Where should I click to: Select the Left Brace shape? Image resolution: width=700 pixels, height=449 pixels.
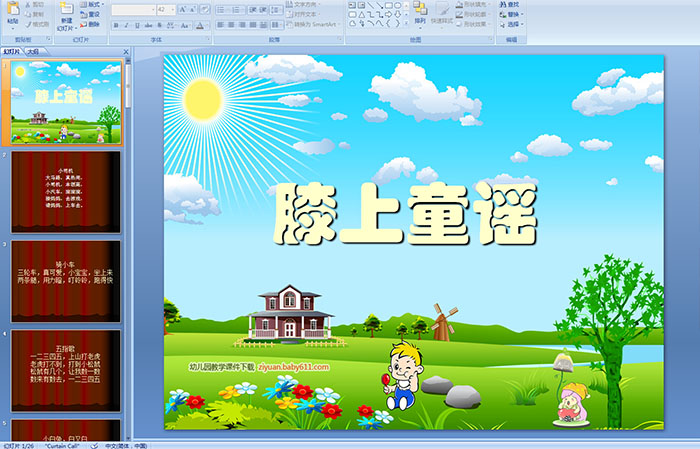point(388,23)
